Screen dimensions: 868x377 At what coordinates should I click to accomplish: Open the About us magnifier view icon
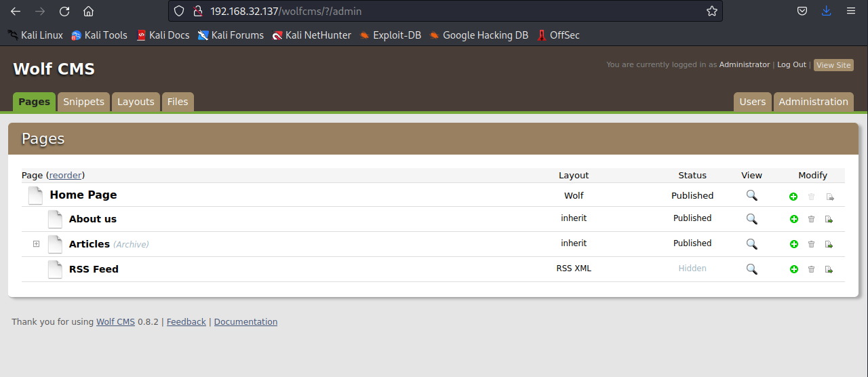[751, 219]
